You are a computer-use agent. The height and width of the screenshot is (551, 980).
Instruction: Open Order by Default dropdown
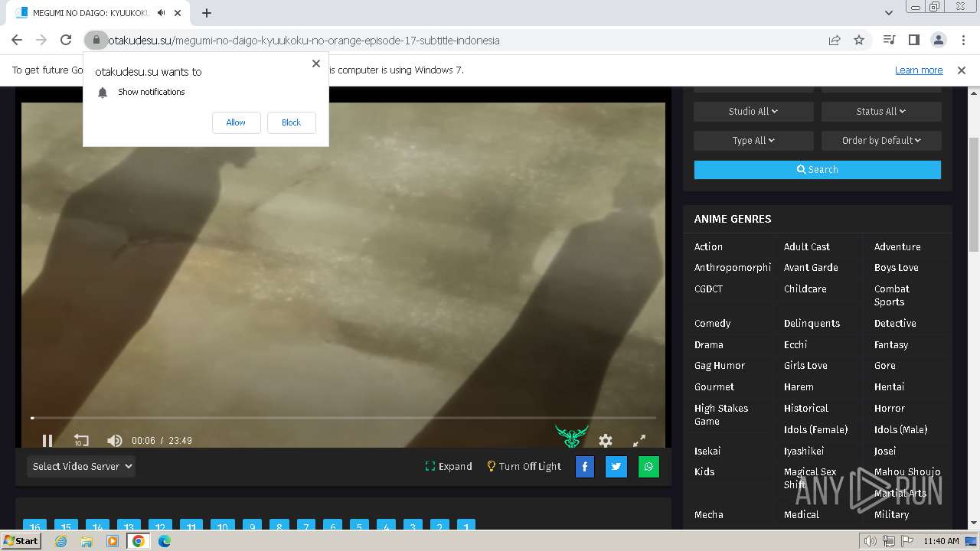pyautogui.click(x=881, y=140)
